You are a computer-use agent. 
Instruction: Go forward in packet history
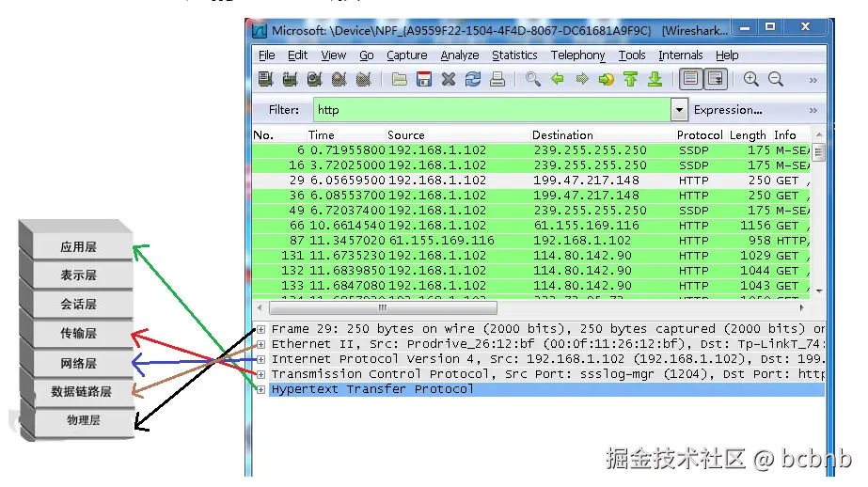click(582, 79)
